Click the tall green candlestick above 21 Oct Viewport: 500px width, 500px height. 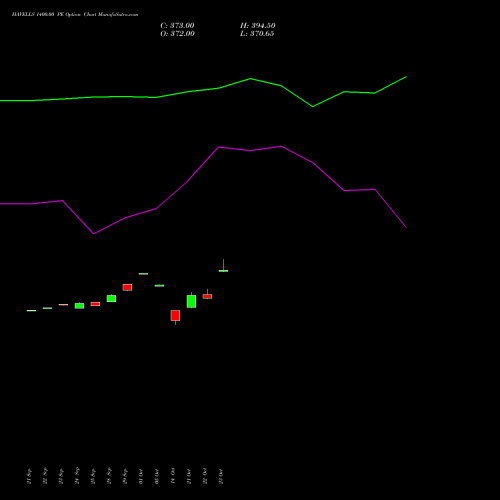tap(191, 301)
